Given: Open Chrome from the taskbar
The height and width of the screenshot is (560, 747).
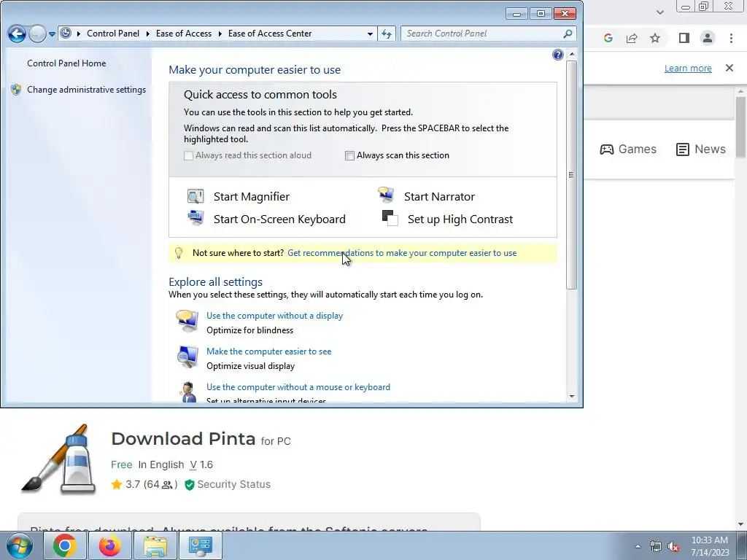Looking at the screenshot, I should pos(65,545).
